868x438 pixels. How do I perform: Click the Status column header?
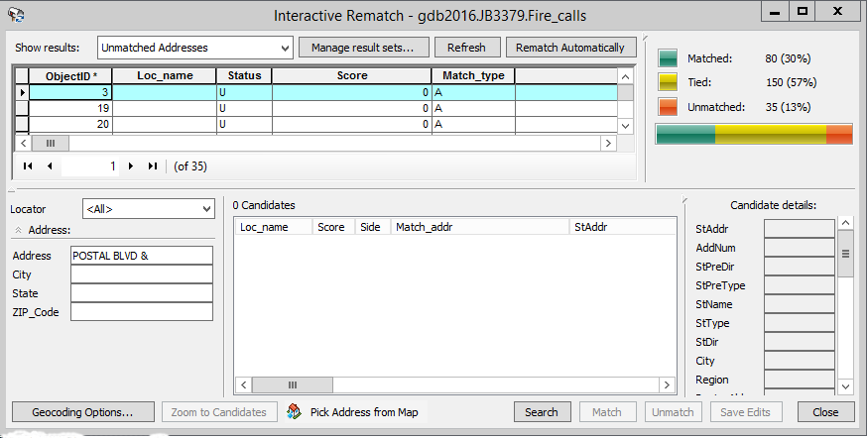tap(244, 75)
